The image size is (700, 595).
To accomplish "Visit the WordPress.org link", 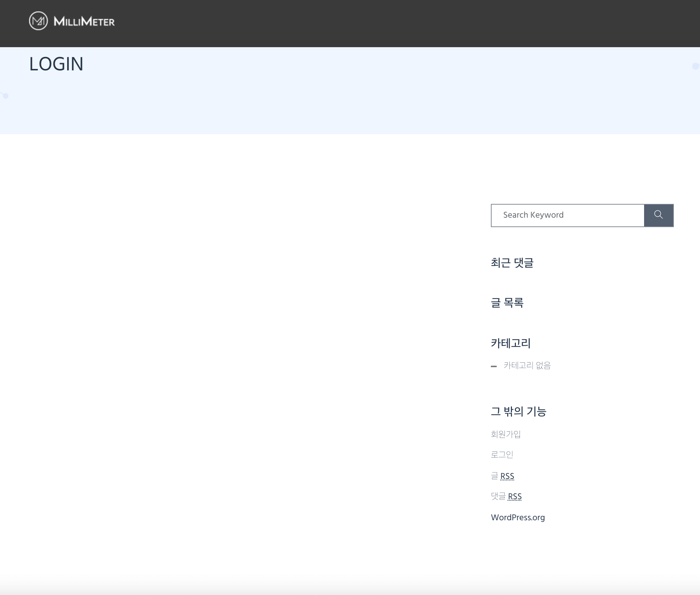I will 517,517.
